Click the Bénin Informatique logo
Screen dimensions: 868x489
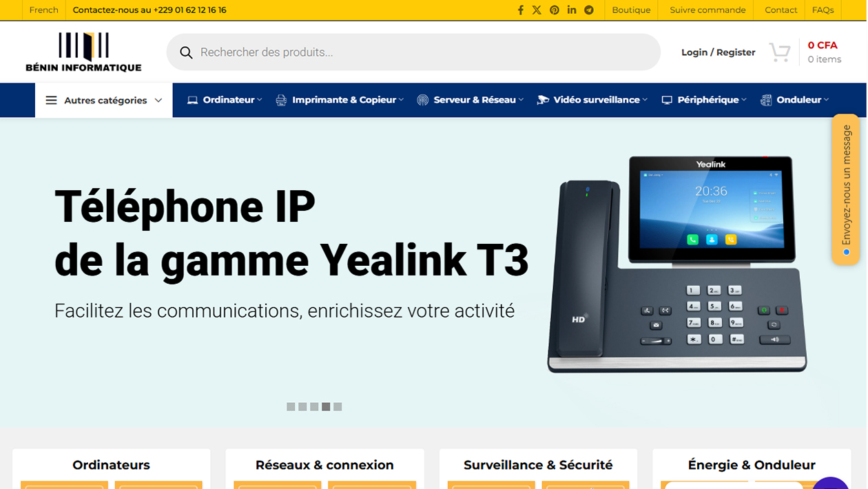(x=83, y=52)
